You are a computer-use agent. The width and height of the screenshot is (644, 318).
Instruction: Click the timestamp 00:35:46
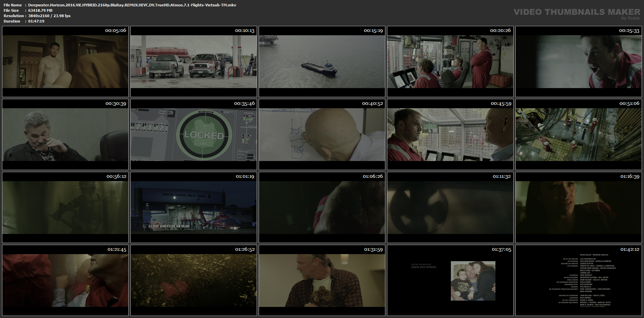[245, 104]
